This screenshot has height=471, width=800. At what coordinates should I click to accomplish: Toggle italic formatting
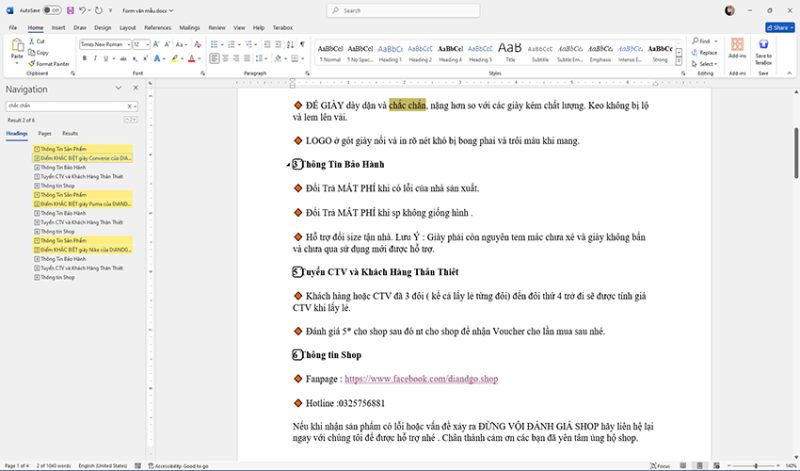pos(97,58)
